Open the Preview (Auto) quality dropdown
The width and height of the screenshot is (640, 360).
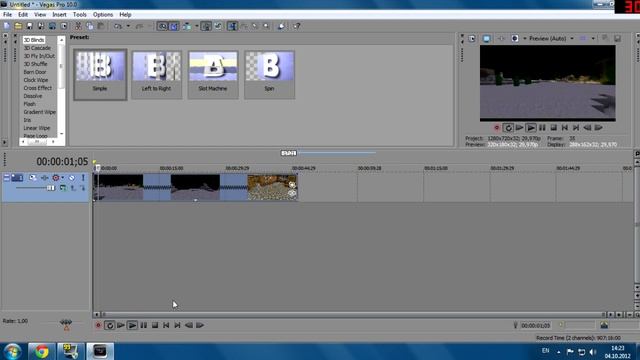pos(551,38)
